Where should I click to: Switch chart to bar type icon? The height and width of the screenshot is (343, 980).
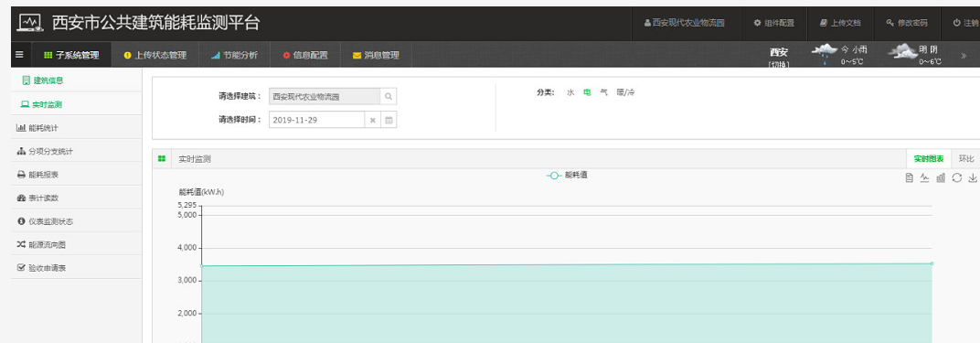point(941,178)
